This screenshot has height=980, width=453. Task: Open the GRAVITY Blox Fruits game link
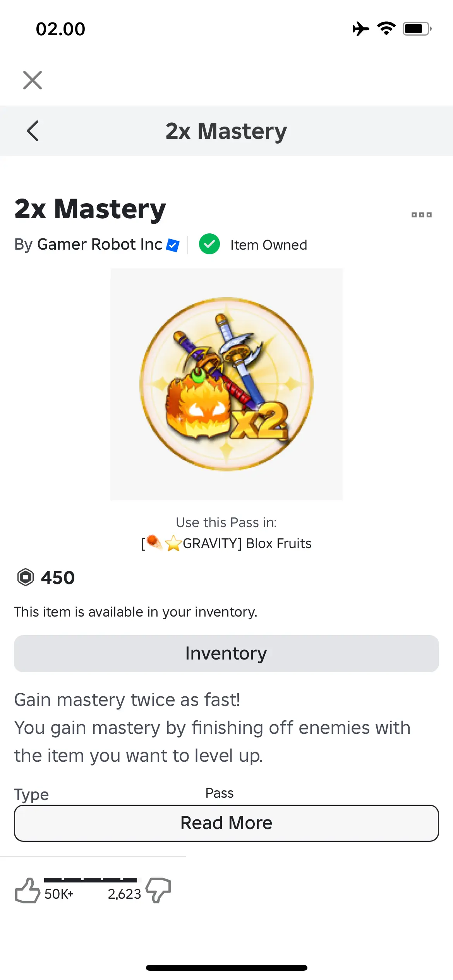(226, 543)
